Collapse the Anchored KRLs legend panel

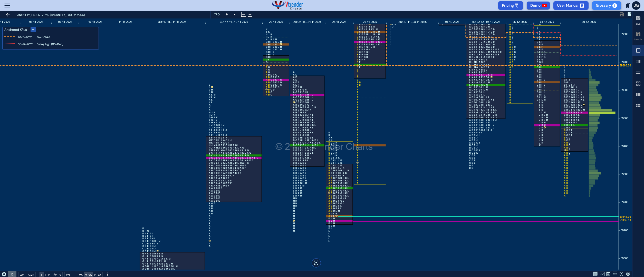(x=33, y=30)
